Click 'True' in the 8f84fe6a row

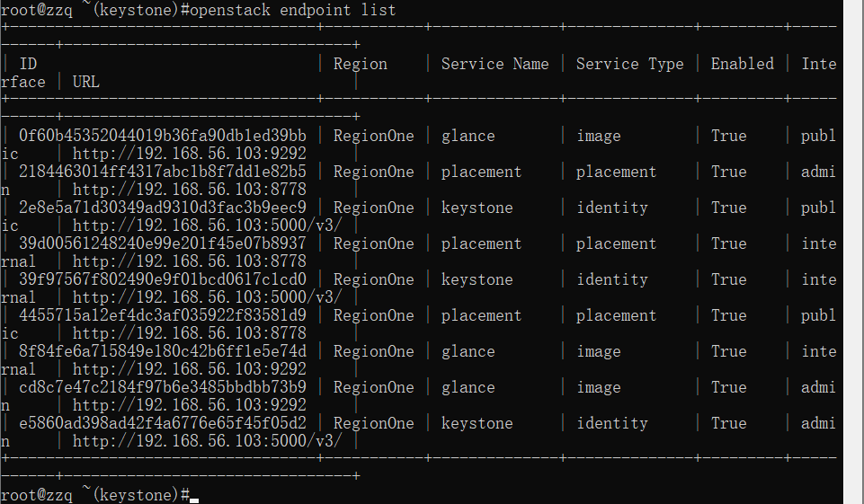(x=728, y=351)
